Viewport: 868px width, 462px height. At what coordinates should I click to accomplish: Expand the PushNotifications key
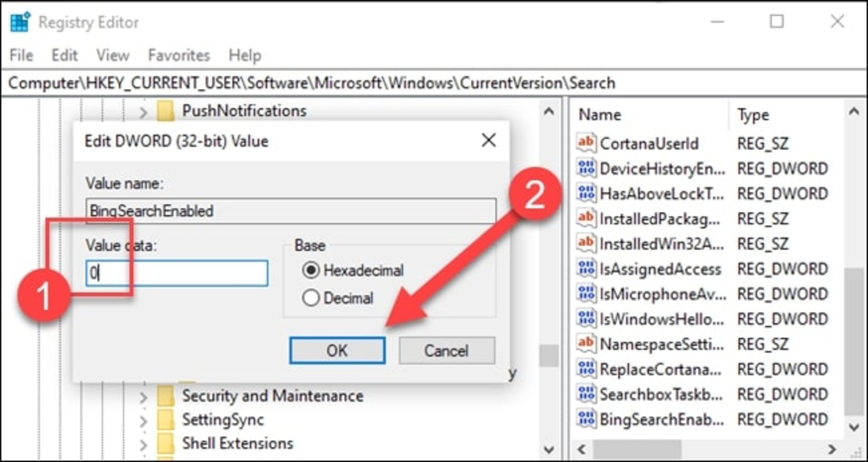point(143,112)
